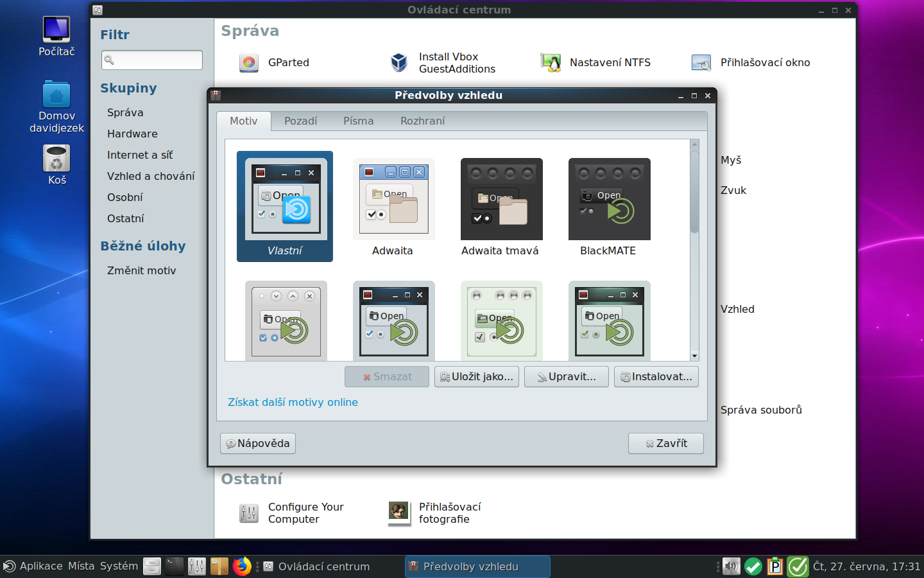This screenshot has width=924, height=578.
Task: Click the Upravit... button
Action: [567, 376]
